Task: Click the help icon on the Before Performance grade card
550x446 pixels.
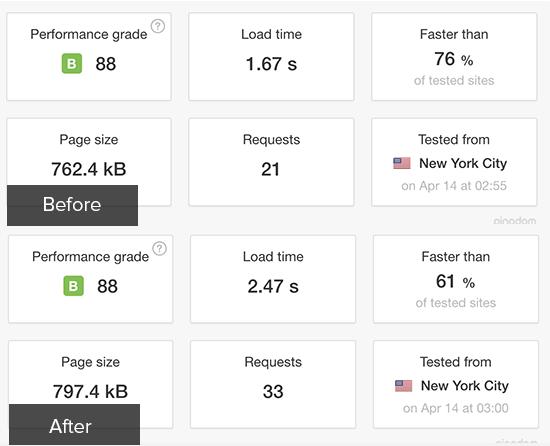Action: [158, 26]
